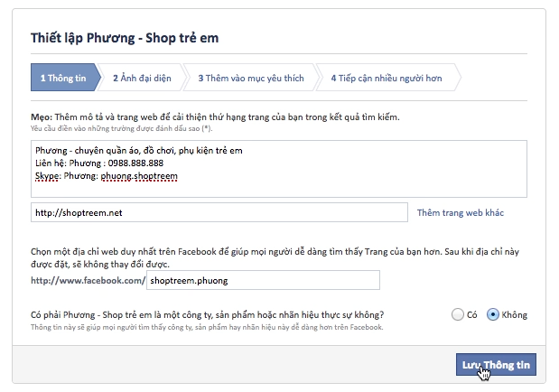
Task: Go to "3 Thêm vào mục yêu thích" step
Action: pos(251,78)
